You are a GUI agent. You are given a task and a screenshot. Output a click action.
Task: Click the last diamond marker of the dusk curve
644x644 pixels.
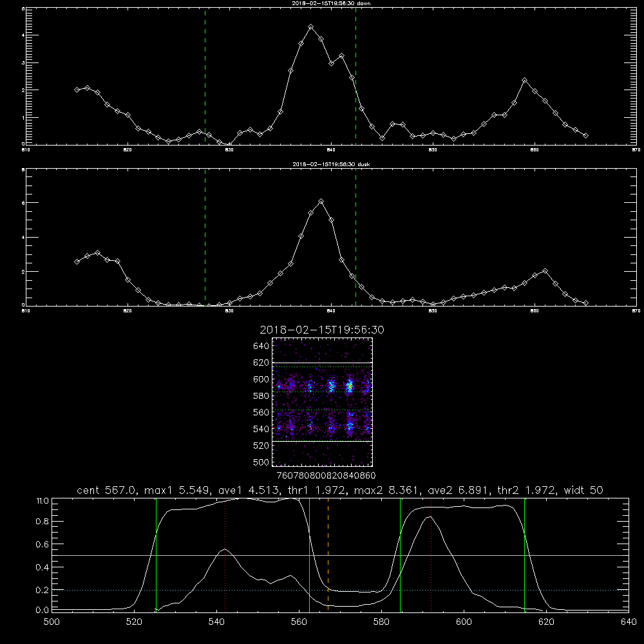click(585, 303)
